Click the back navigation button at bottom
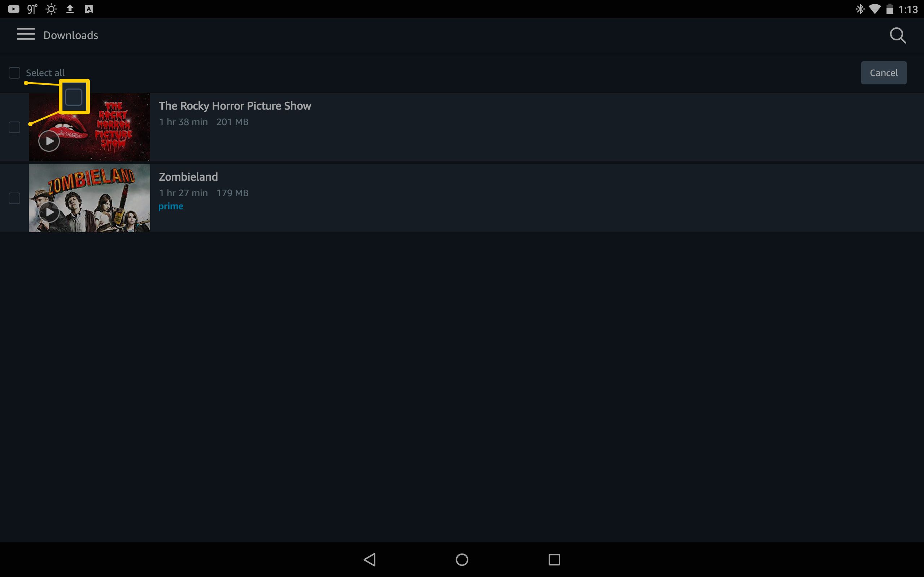The height and width of the screenshot is (577, 924). click(x=370, y=559)
